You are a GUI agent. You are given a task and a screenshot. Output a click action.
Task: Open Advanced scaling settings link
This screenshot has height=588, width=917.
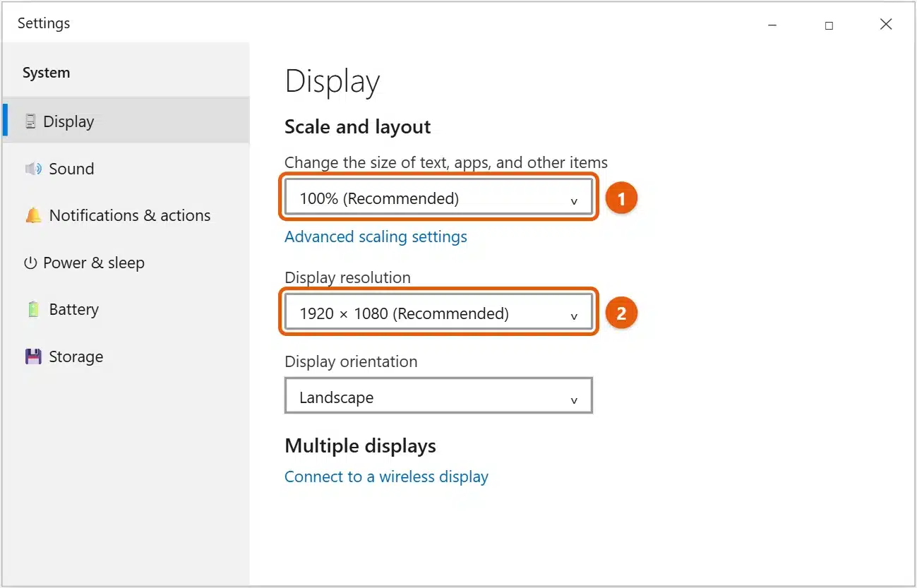tap(376, 236)
